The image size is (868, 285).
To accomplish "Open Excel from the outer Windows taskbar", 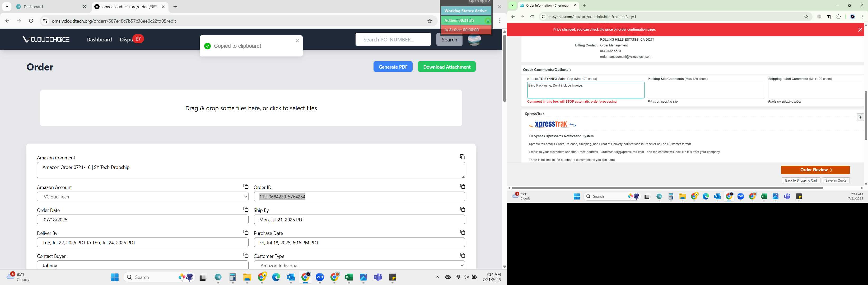I will click(349, 277).
